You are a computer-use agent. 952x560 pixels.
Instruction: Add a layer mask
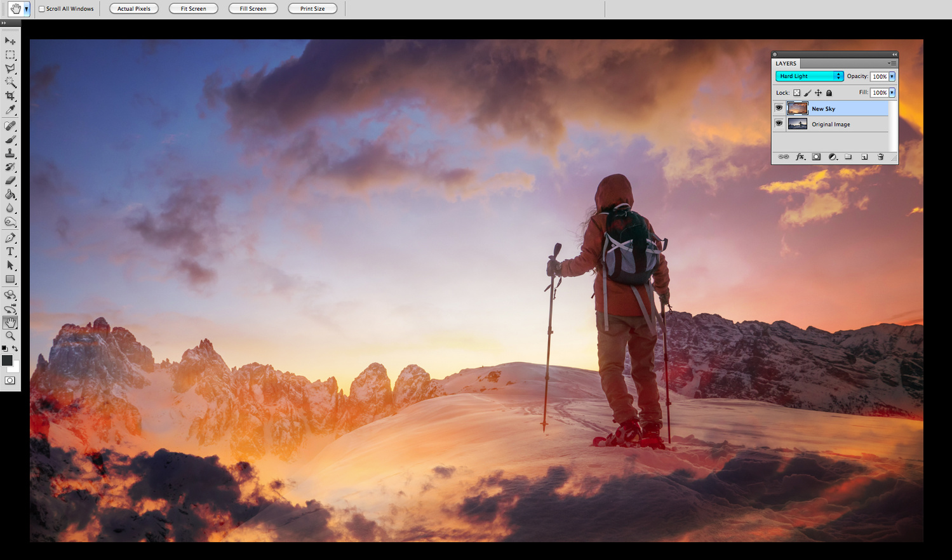point(816,157)
